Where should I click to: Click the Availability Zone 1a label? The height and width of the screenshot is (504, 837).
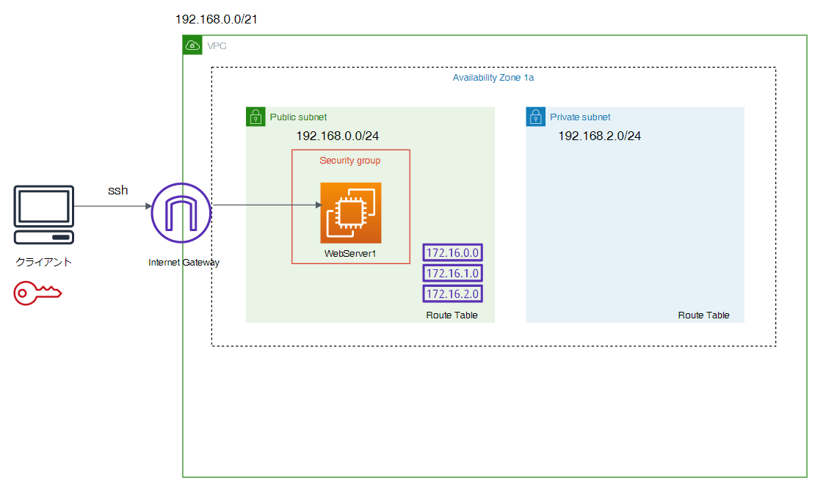click(x=493, y=78)
